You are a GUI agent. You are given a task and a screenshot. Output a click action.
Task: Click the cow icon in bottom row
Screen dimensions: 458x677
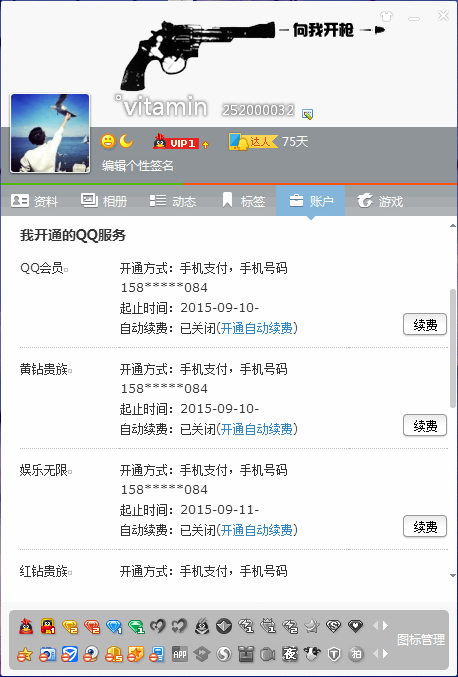tap(312, 655)
